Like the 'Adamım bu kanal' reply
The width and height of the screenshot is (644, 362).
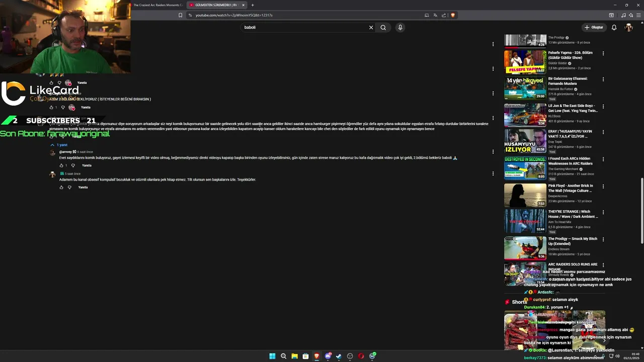tap(61, 188)
